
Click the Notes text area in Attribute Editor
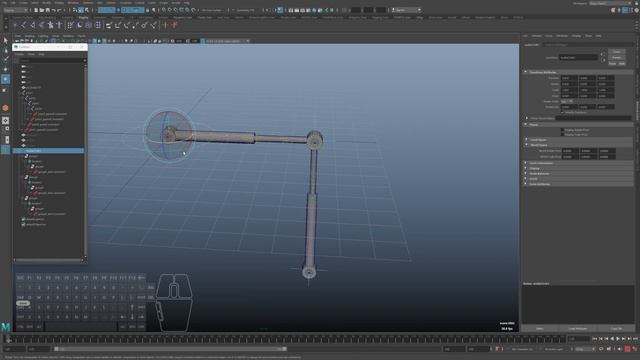578,304
